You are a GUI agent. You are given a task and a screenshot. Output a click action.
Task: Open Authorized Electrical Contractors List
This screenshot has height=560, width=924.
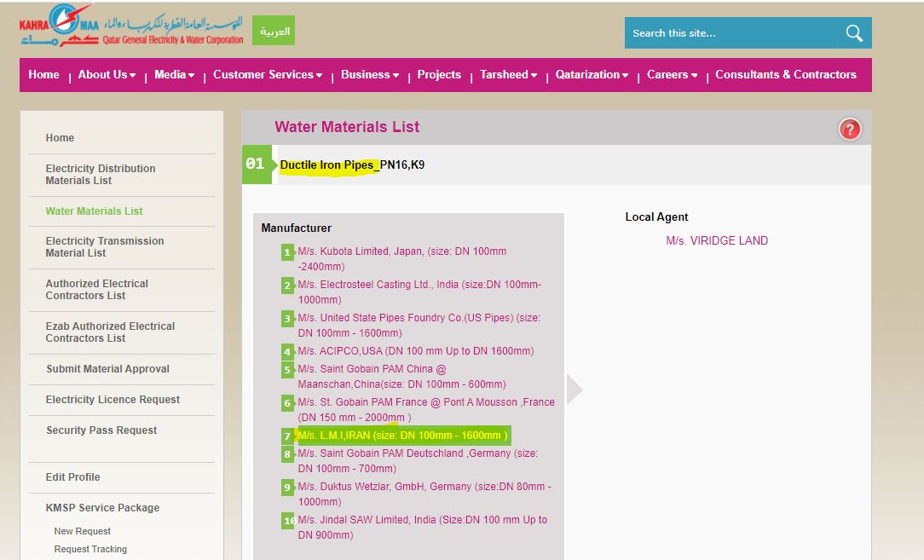[96, 290]
